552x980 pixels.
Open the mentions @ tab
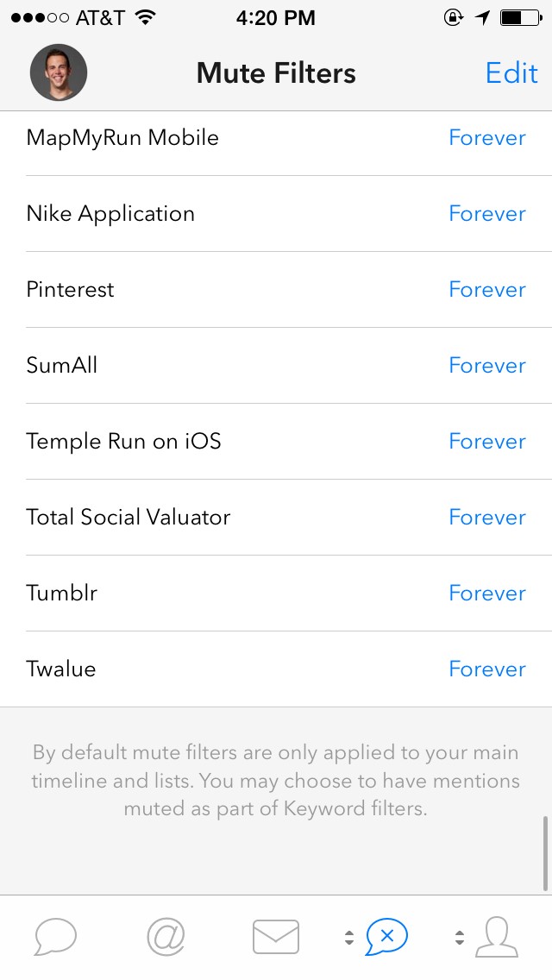click(x=166, y=936)
